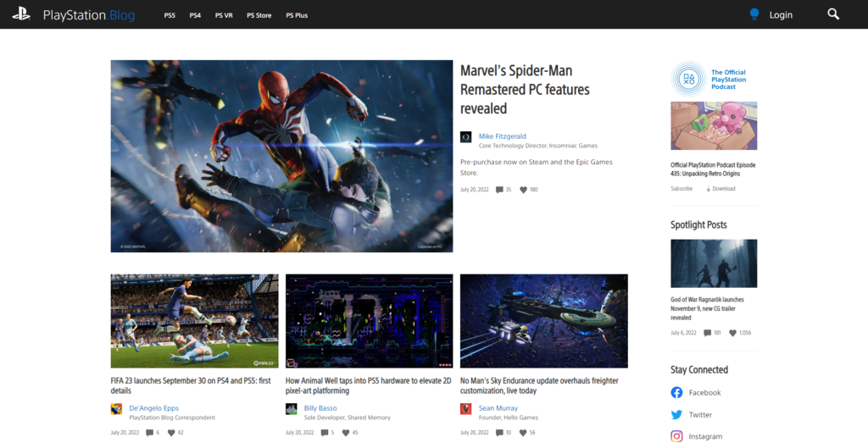This screenshot has height=448, width=868.
Task: Open De'Angelo Epps author link
Action: coord(154,408)
